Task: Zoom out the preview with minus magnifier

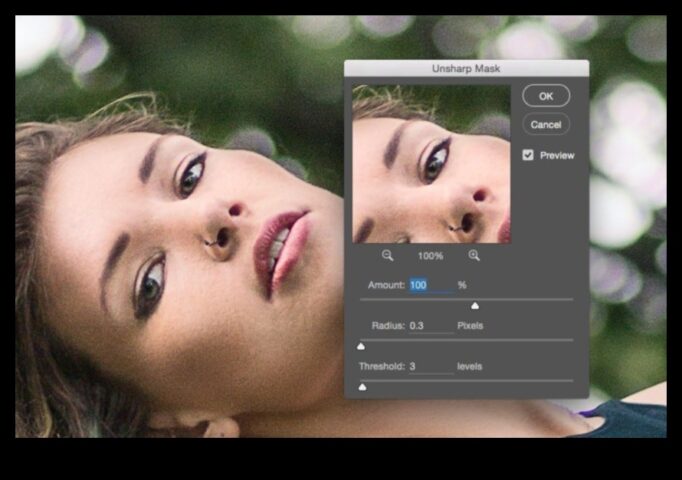Action: pos(387,255)
